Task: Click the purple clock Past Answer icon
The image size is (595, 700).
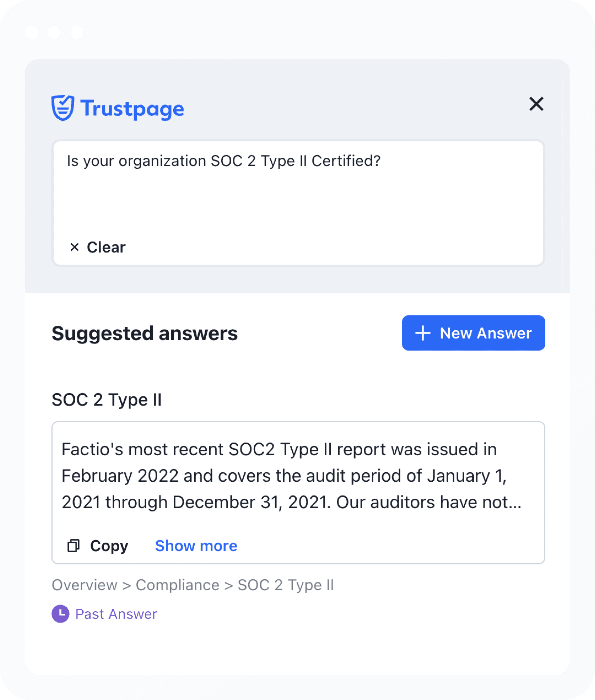Action: 60,614
